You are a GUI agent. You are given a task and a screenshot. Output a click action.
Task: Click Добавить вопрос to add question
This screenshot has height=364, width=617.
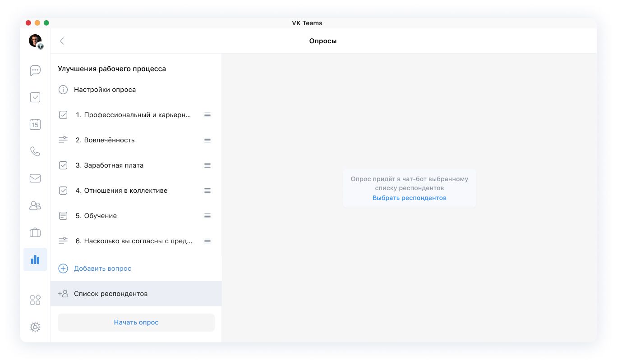[102, 268]
